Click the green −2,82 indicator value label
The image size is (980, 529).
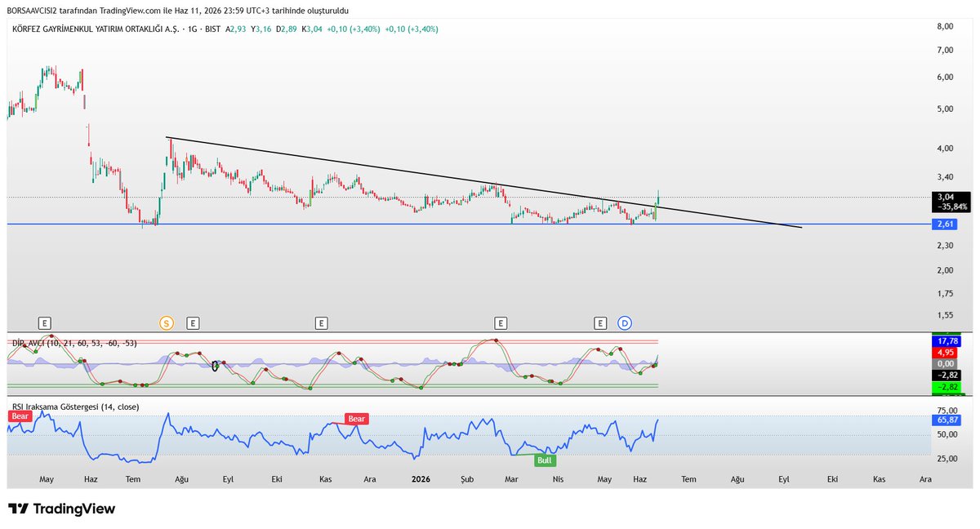click(947, 386)
